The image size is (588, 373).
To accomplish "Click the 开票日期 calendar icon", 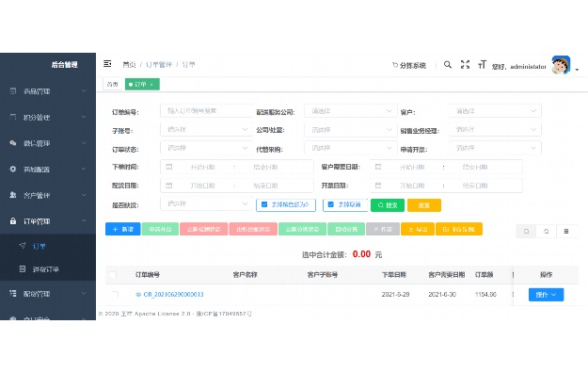I will [378, 186].
